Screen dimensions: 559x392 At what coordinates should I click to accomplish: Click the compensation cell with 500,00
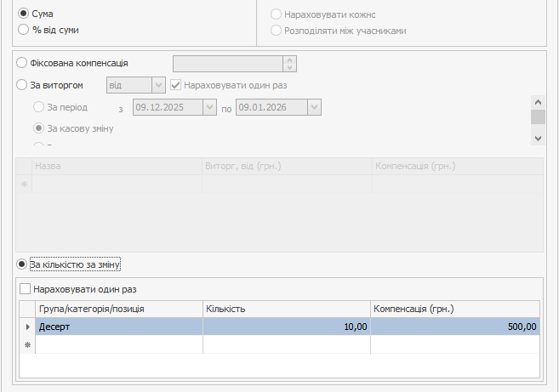(x=455, y=327)
